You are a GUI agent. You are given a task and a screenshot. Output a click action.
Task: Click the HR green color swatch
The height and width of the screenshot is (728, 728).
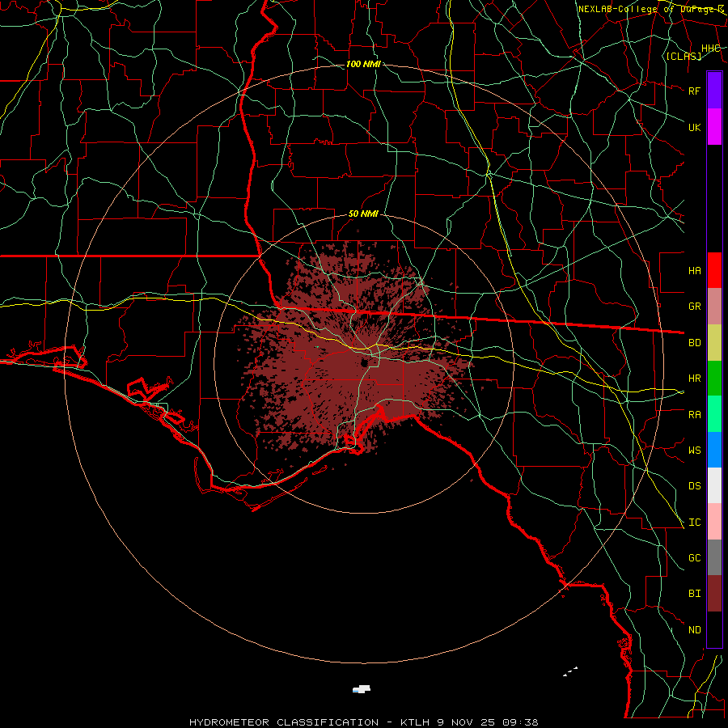click(x=714, y=379)
